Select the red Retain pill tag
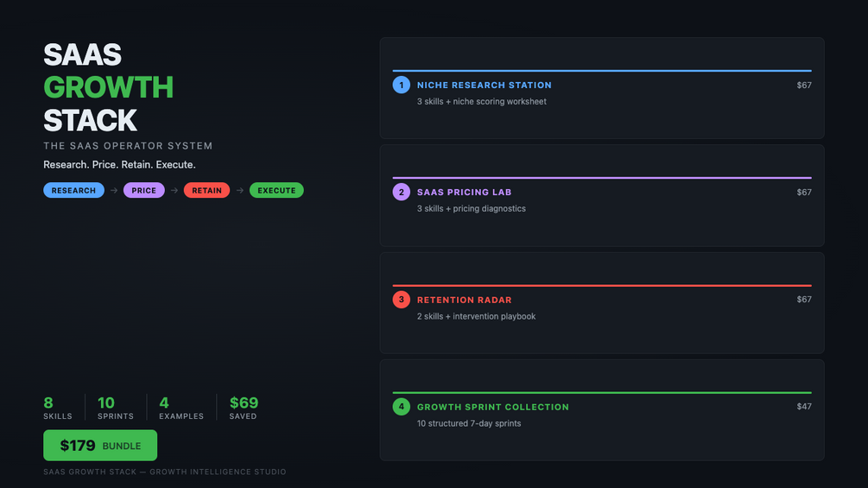 pyautogui.click(x=206, y=191)
